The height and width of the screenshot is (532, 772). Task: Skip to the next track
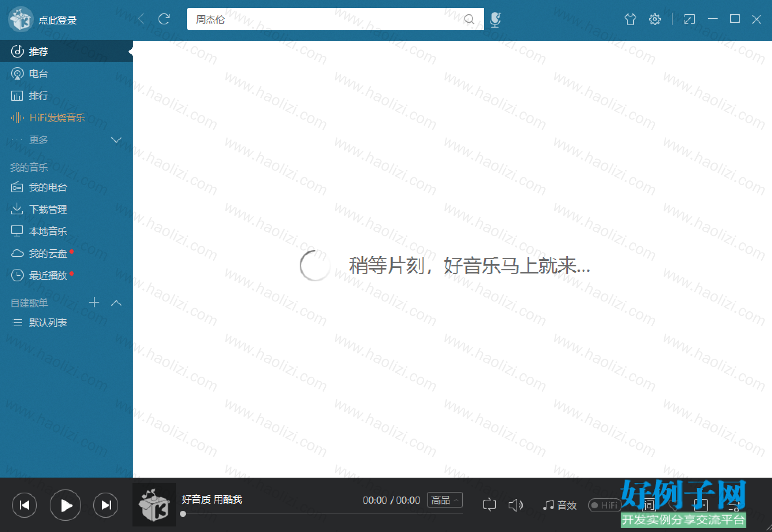106,505
